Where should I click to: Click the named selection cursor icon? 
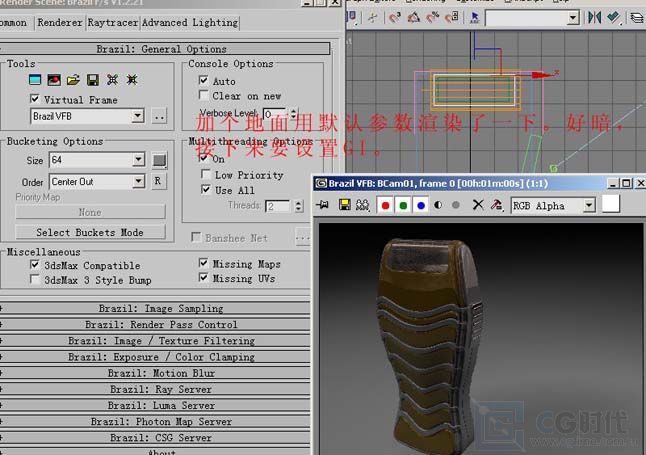click(x=475, y=17)
